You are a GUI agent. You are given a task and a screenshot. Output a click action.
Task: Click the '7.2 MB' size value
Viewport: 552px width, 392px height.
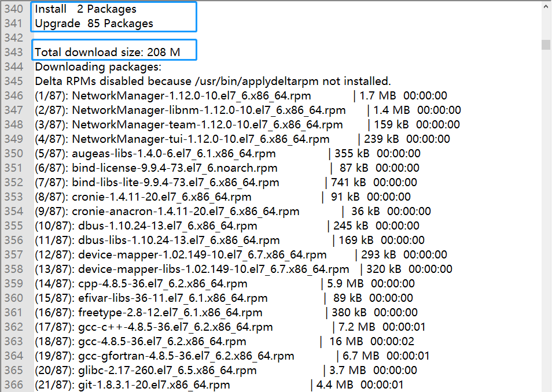356,326
